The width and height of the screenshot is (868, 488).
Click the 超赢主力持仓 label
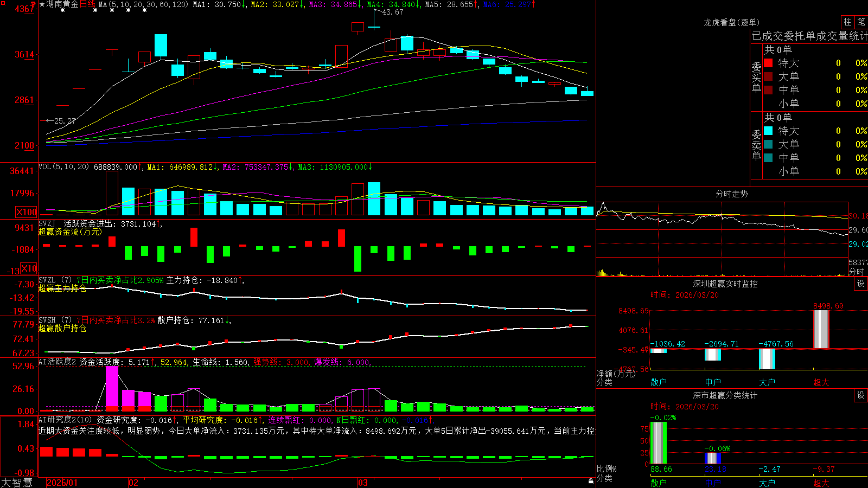[62, 288]
